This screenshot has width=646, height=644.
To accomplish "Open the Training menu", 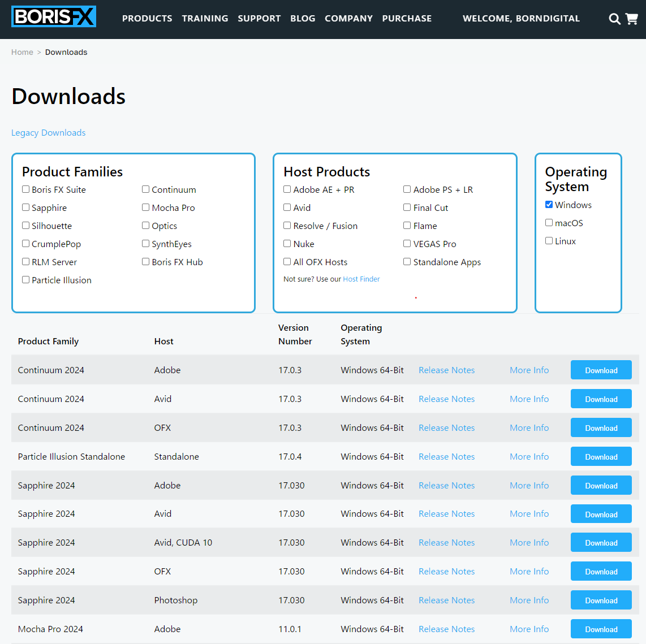I will 205,19.
